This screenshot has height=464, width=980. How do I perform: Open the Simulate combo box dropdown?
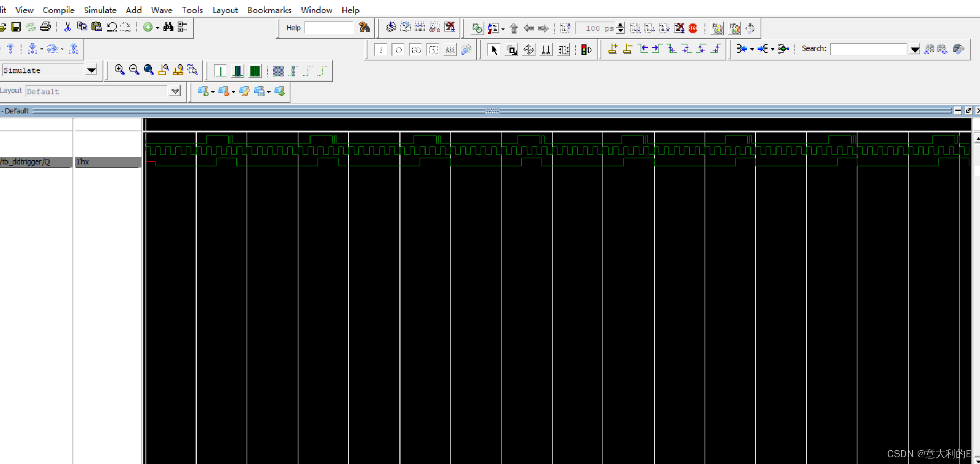tap(91, 70)
